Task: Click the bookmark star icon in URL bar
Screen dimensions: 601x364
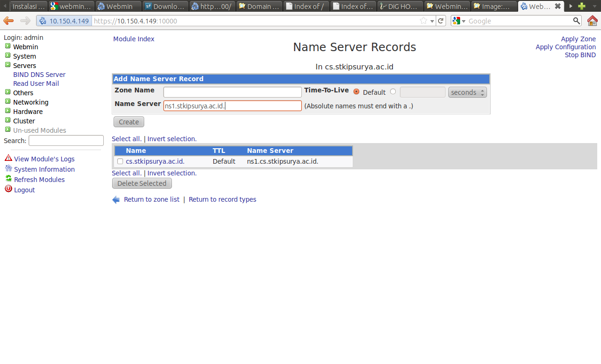Action: coord(424,21)
